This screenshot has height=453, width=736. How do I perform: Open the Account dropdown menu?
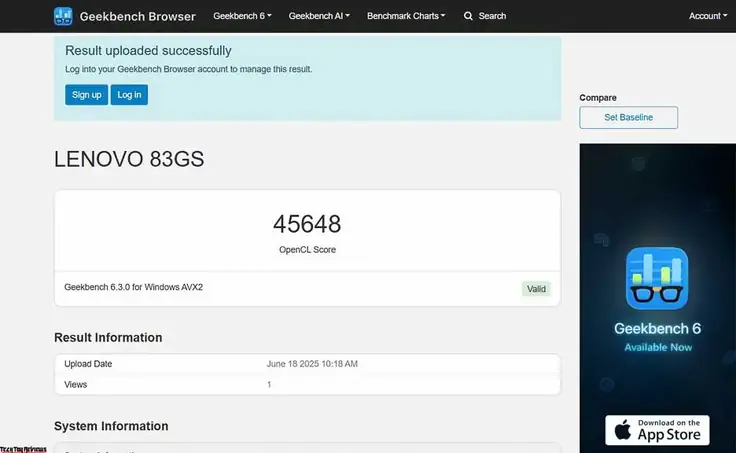point(708,16)
